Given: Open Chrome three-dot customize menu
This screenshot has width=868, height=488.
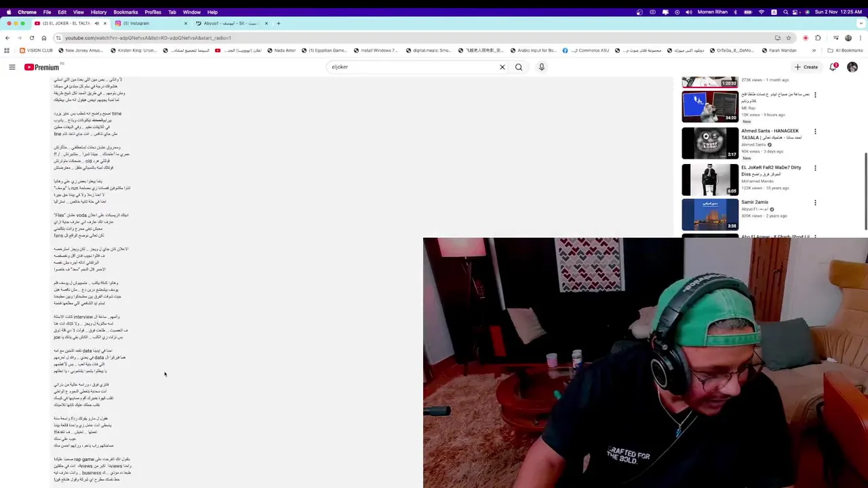Looking at the screenshot, I should 861,38.
